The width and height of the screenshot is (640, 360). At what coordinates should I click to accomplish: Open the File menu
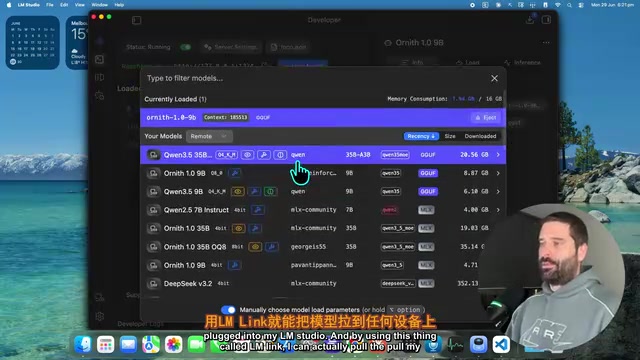coord(50,5)
